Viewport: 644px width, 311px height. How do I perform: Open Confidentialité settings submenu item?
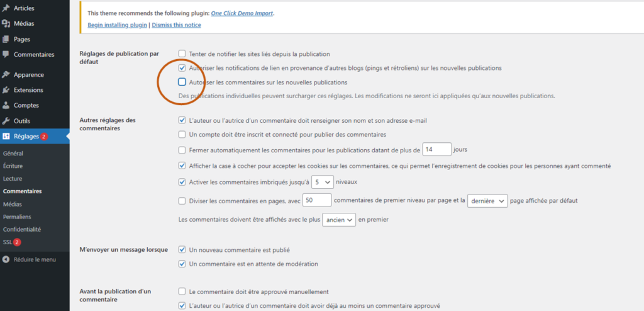[22, 229]
